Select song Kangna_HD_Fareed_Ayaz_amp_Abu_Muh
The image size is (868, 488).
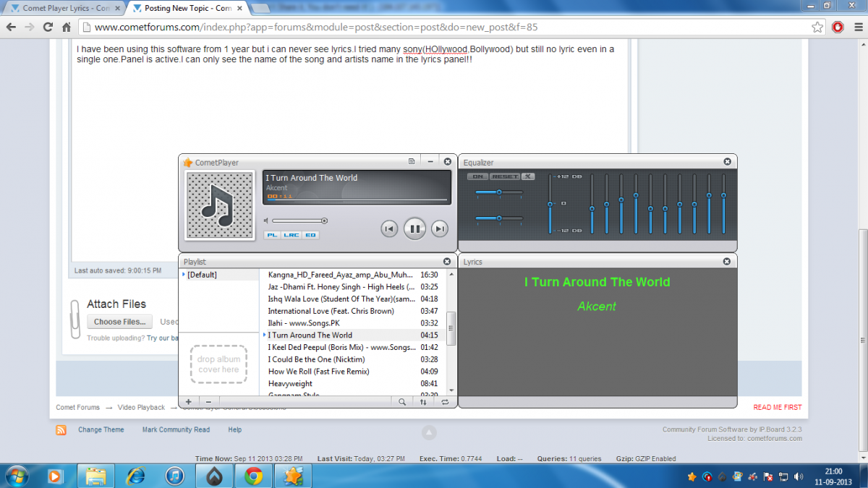point(353,275)
